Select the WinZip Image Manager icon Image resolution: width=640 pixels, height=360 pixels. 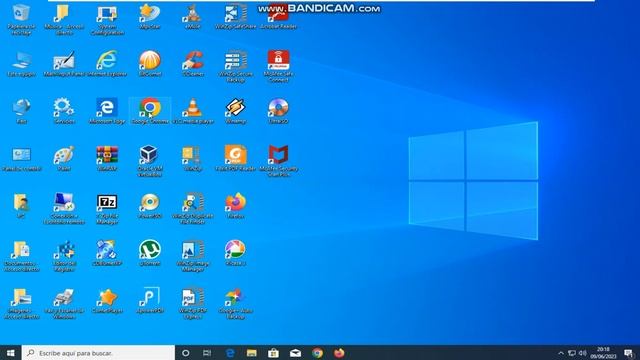tap(193, 256)
